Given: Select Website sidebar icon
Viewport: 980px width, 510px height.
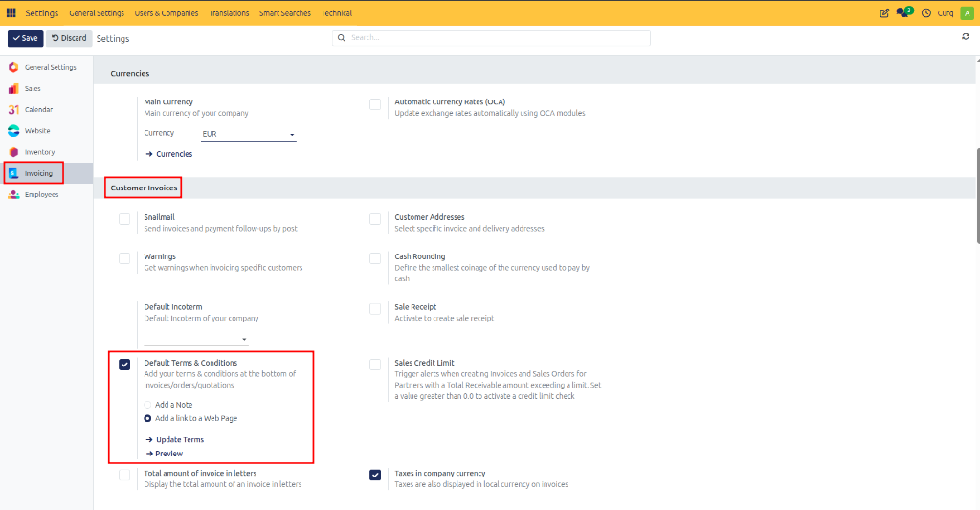Looking at the screenshot, I should coord(13,131).
